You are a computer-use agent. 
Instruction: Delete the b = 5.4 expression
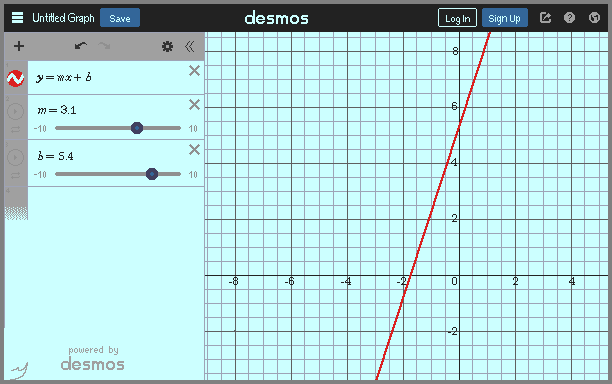pyautogui.click(x=194, y=150)
